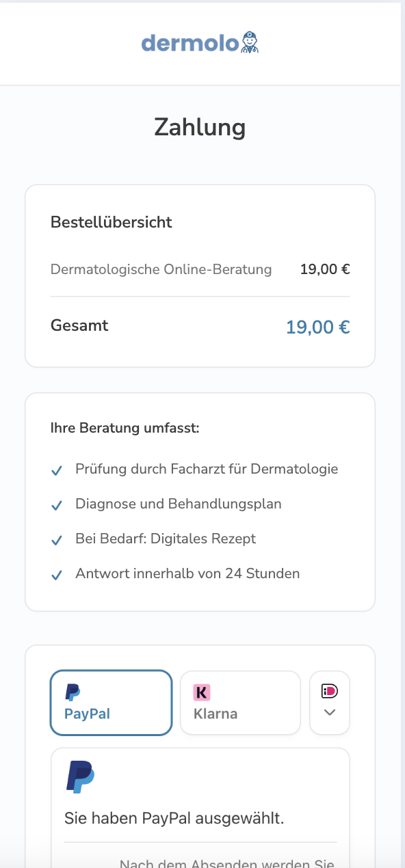This screenshot has width=405, height=868.
Task: Click the divider line under the order item
Action: point(199,297)
